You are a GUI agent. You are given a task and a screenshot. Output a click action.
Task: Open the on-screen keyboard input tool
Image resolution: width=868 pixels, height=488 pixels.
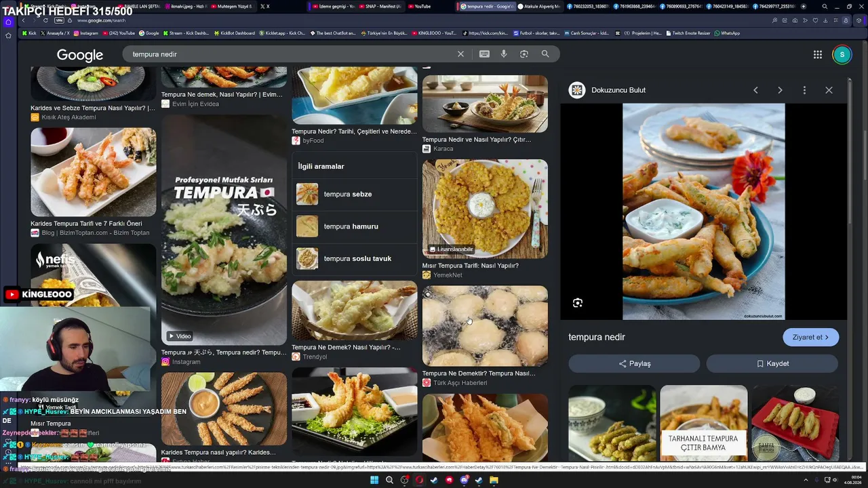[x=484, y=54]
